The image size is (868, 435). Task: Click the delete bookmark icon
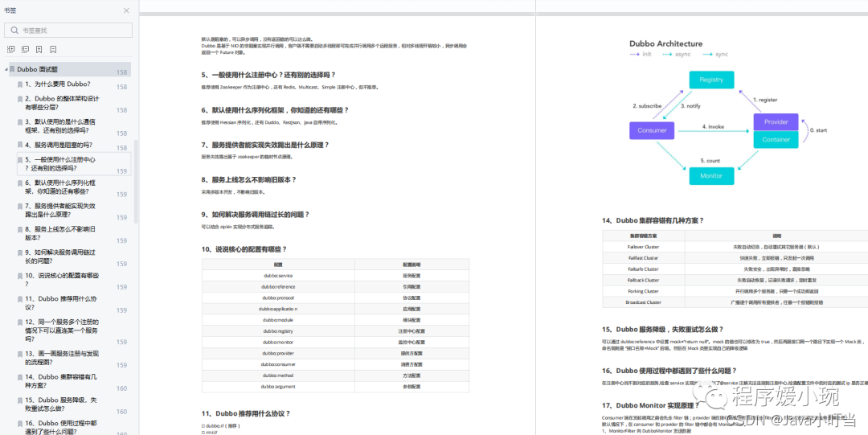(53, 49)
